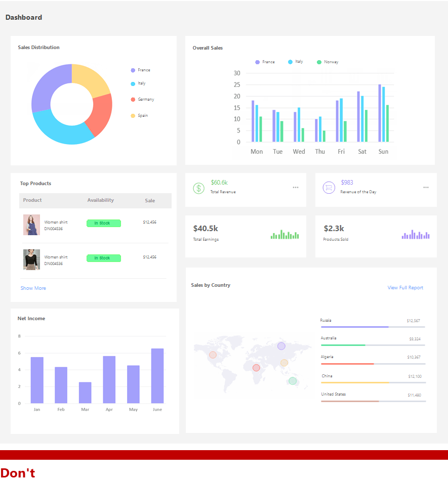The image size is (448, 482).
Task: Toggle Italy series in Overall Sales legend
Action: click(x=296, y=62)
